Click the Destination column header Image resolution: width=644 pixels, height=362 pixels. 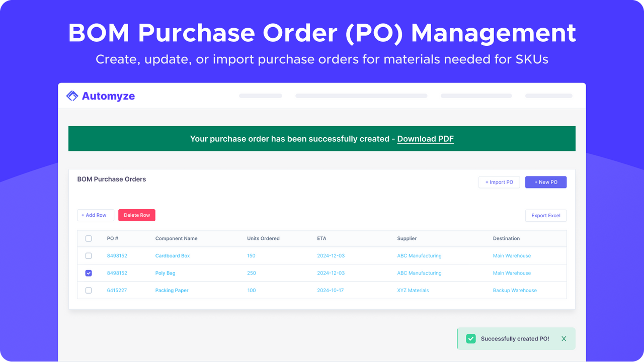click(506, 238)
